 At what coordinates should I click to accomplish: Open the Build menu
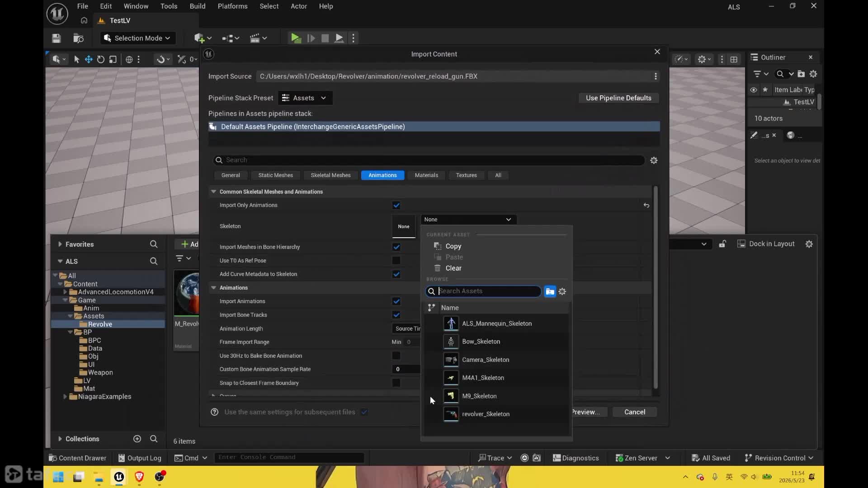coord(198,6)
